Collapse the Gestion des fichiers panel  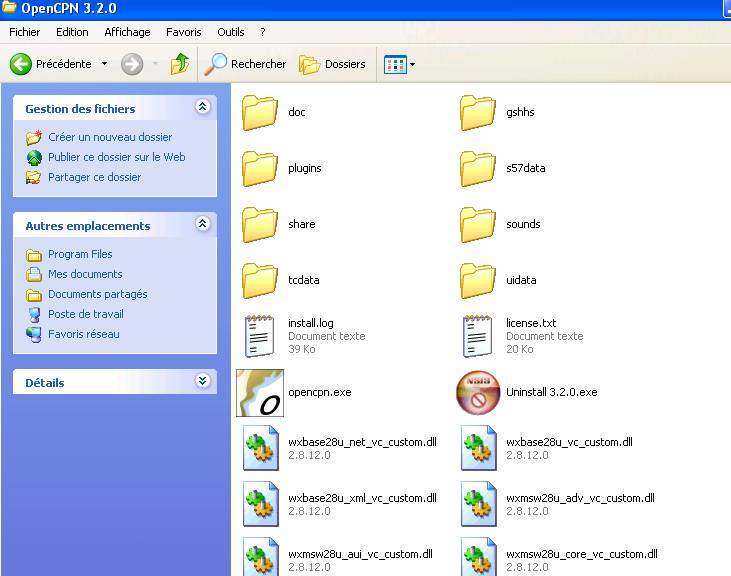(203, 108)
